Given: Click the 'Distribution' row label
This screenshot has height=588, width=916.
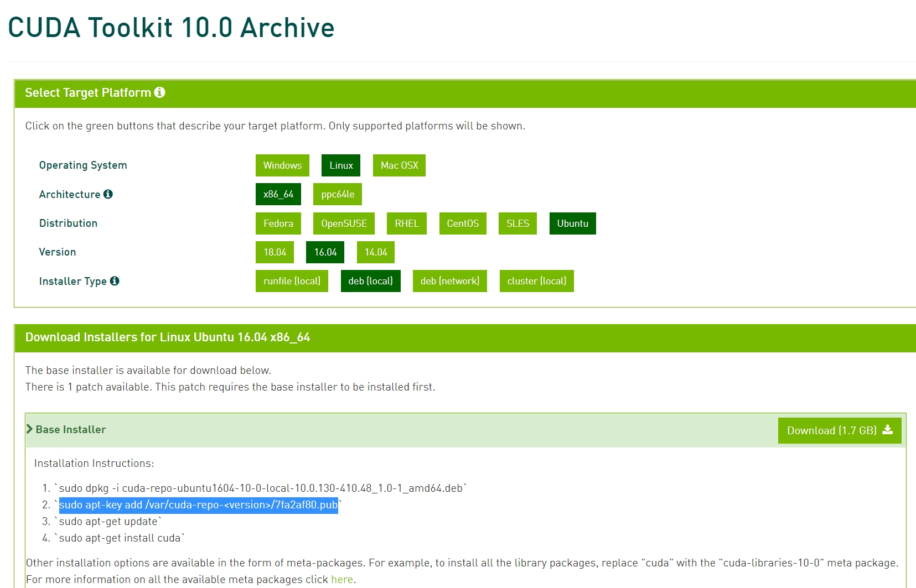Looking at the screenshot, I should (68, 223).
